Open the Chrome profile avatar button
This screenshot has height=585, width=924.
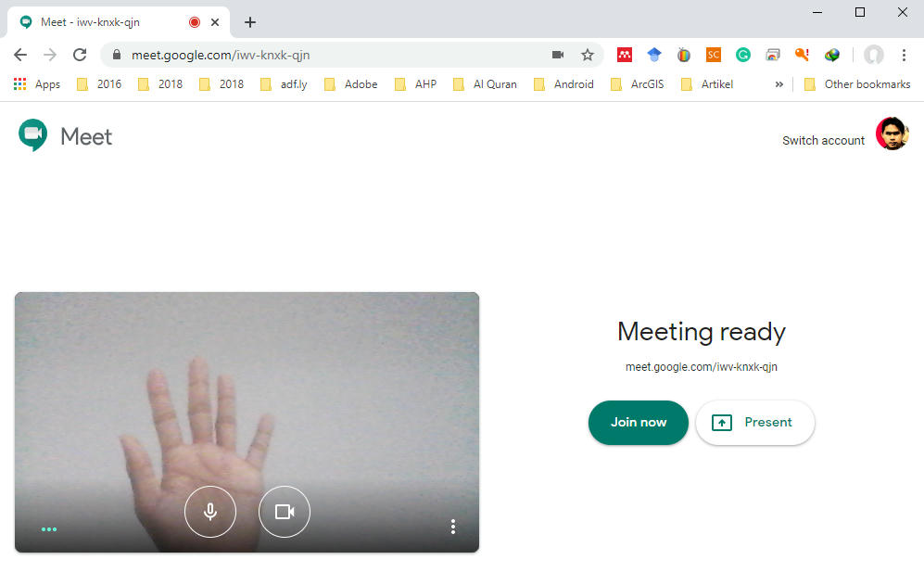pos(873,55)
